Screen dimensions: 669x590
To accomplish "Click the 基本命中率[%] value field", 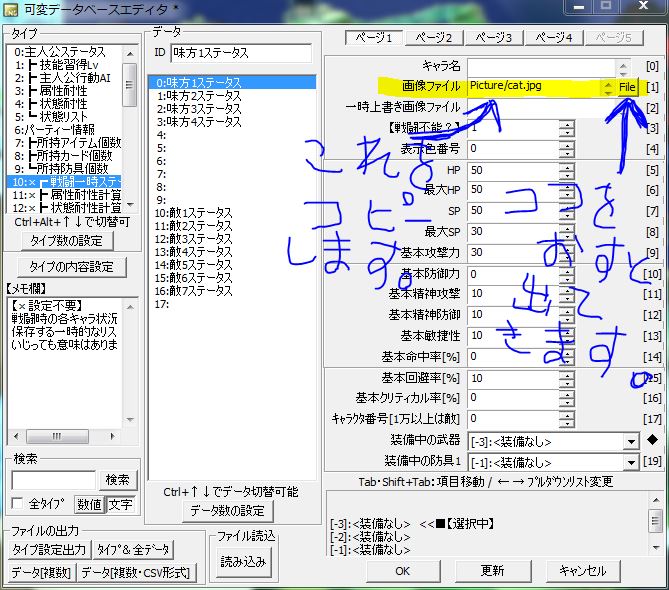I will point(513,356).
